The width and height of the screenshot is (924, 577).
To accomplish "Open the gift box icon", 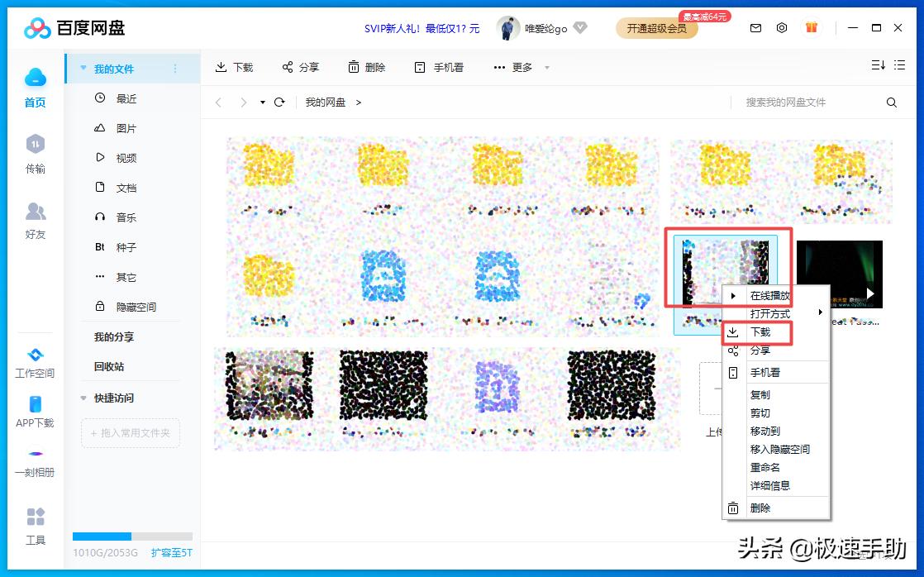I will pyautogui.click(x=812, y=27).
